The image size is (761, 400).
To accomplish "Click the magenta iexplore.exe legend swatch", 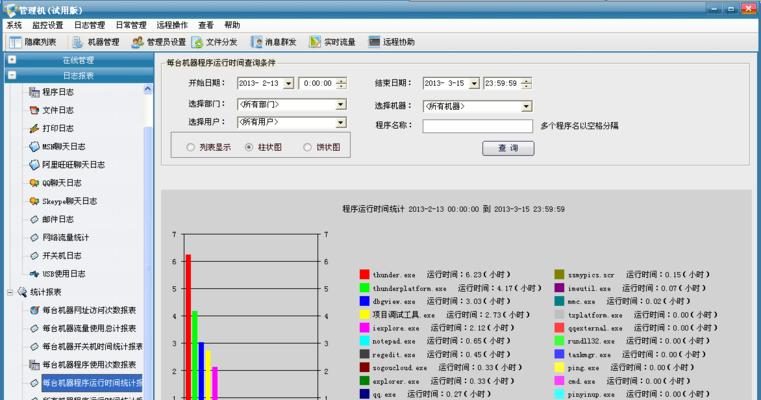I will (364, 328).
